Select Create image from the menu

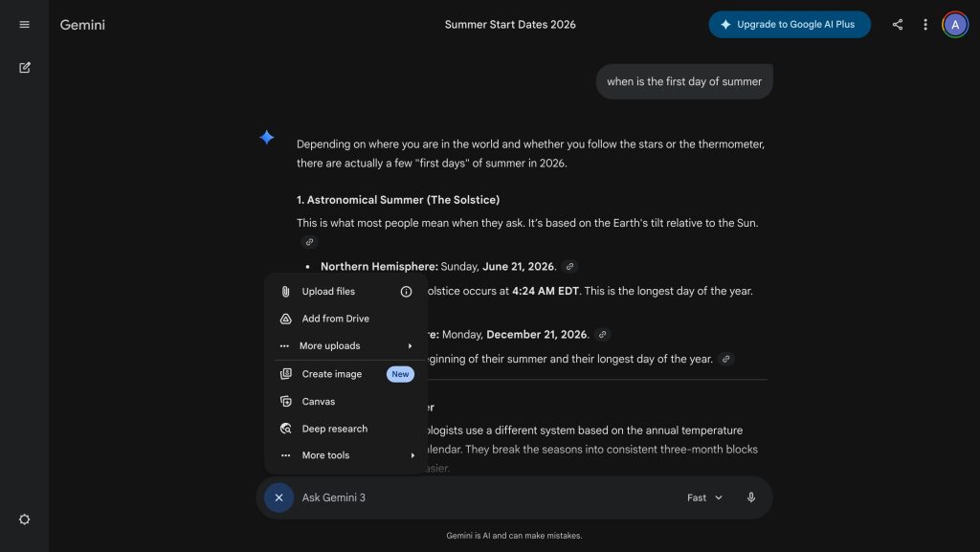[x=332, y=374]
